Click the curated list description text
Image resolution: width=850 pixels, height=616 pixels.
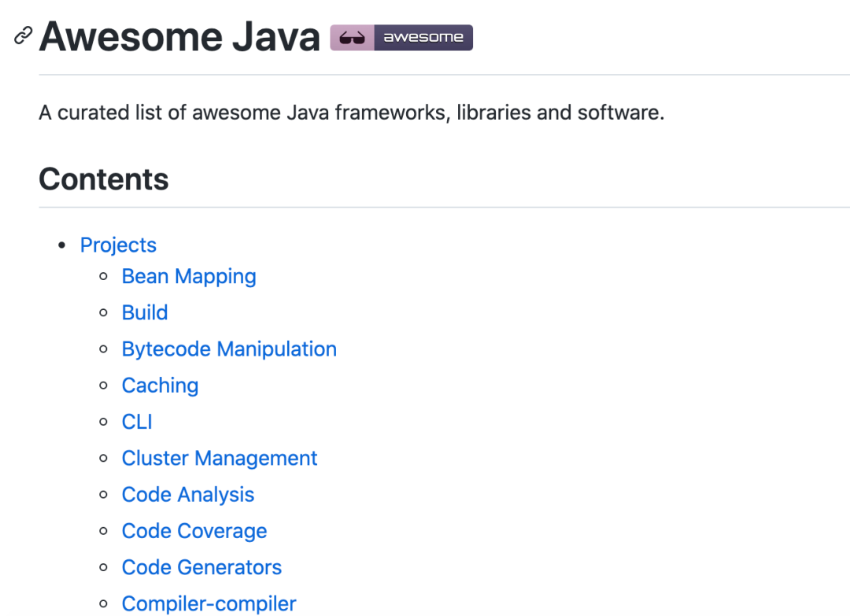tap(352, 113)
